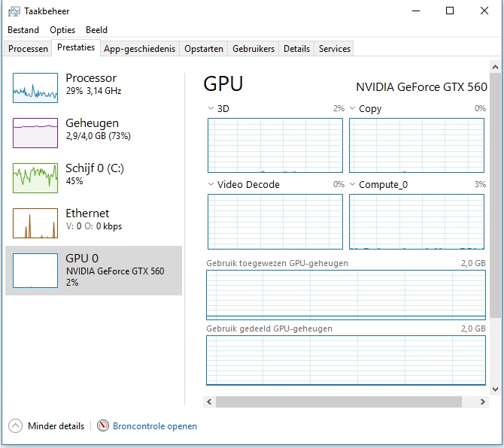Switch to the Gebruikers tab
The height and width of the screenshot is (448, 504).
[254, 49]
